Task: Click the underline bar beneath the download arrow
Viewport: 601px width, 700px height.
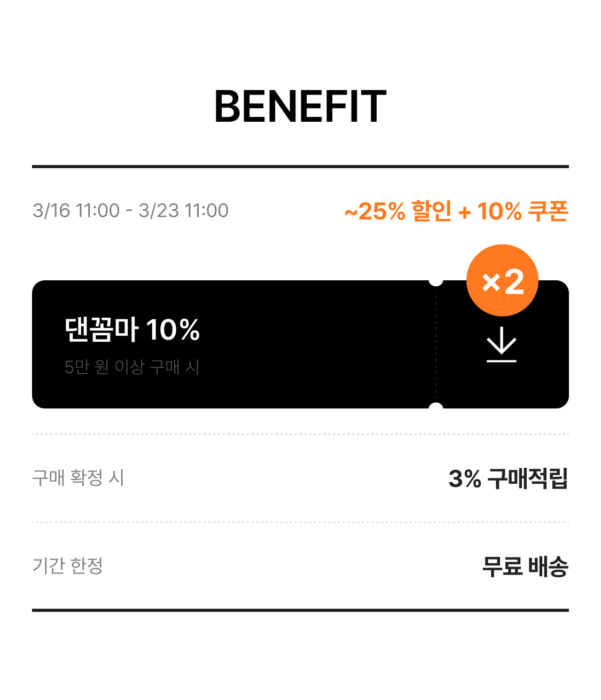Action: 502,361
